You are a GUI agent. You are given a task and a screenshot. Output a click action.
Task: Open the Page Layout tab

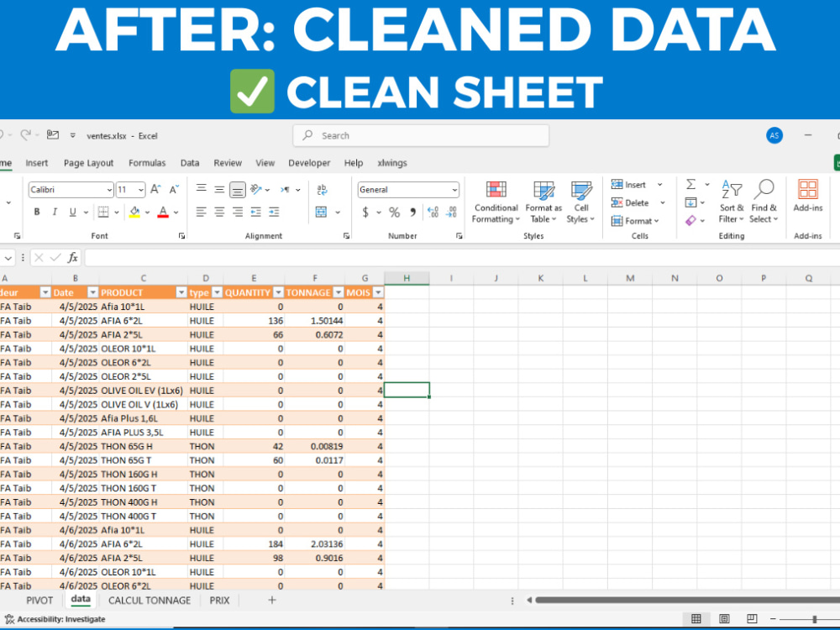[88, 163]
